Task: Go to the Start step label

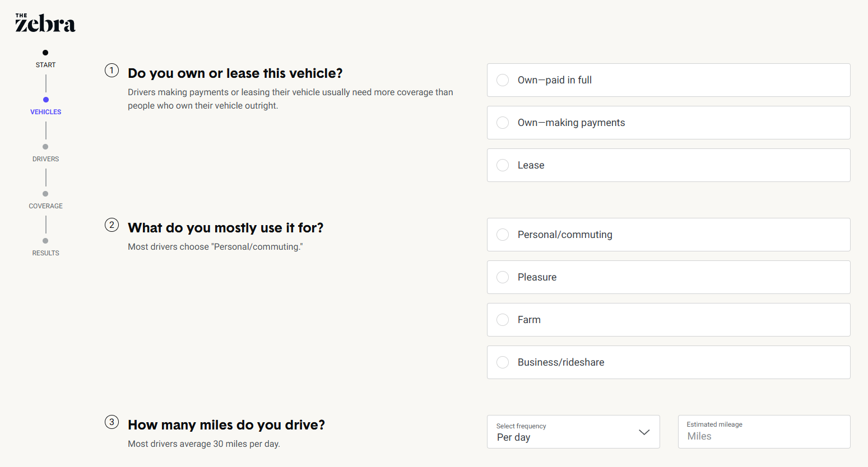Action: (46, 65)
